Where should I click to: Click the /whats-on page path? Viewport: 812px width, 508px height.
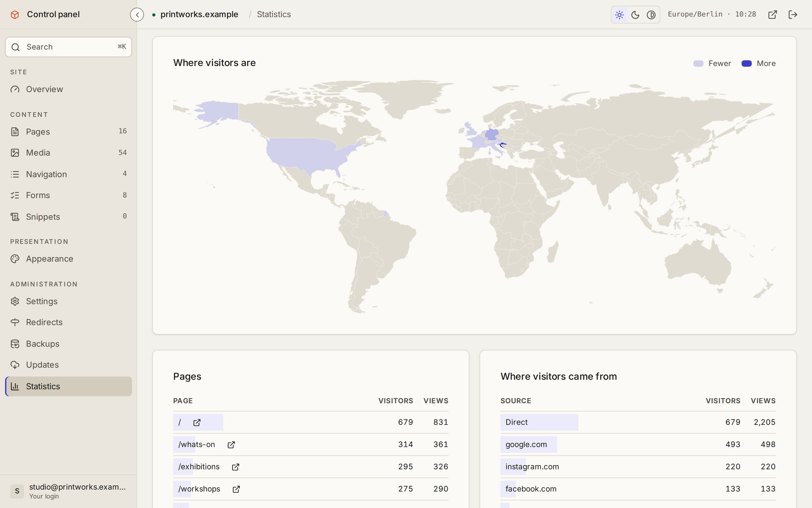[x=197, y=444]
